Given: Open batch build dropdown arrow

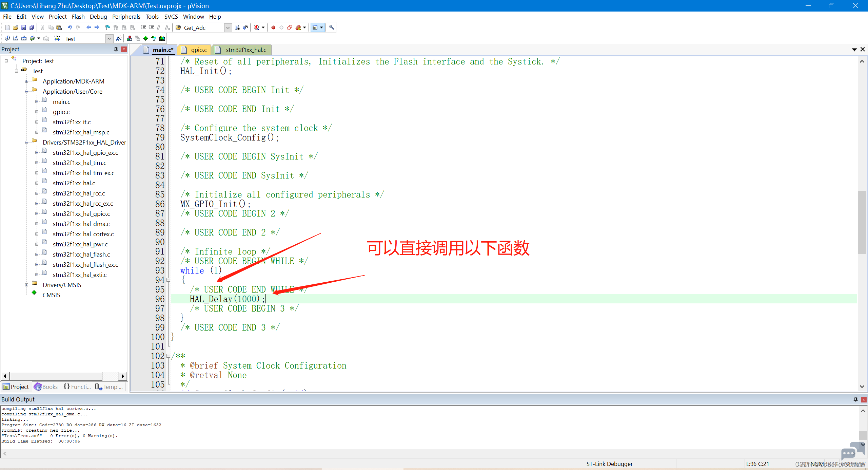Looking at the screenshot, I should 39,38.
